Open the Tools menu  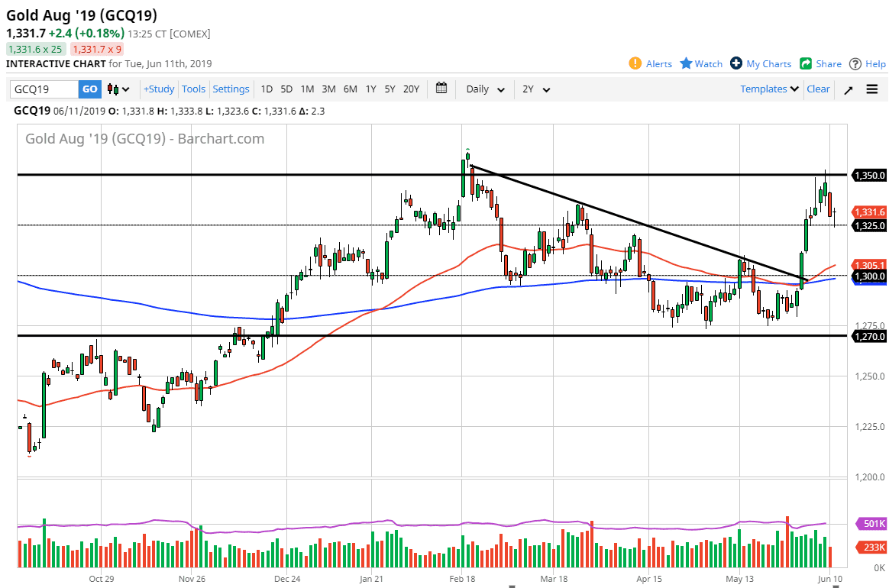pos(193,89)
